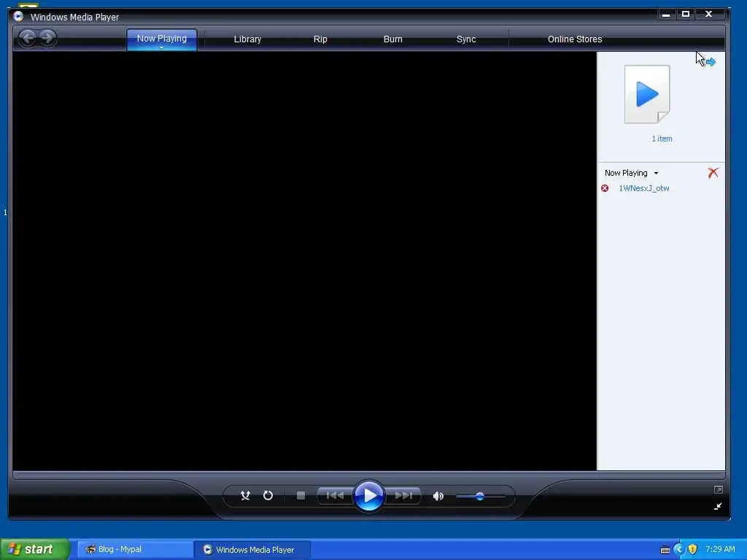The width and height of the screenshot is (747, 560).
Task: Open the Sync tab
Action: point(466,39)
